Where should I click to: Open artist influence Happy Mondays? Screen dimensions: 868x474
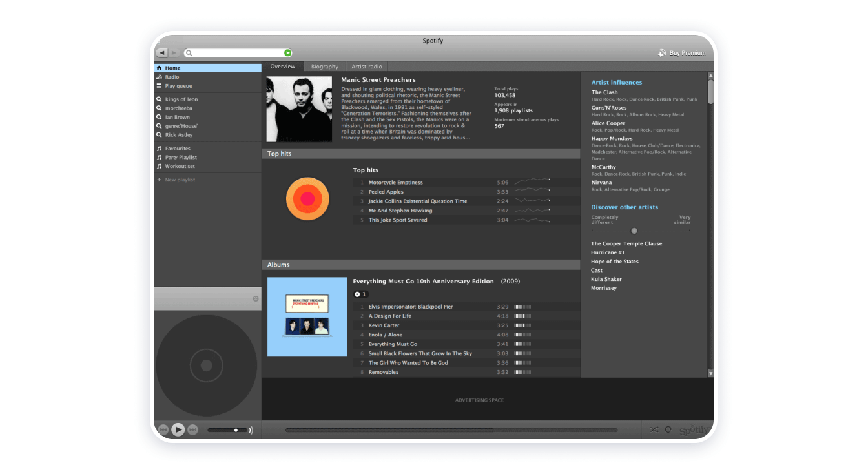[x=612, y=139]
